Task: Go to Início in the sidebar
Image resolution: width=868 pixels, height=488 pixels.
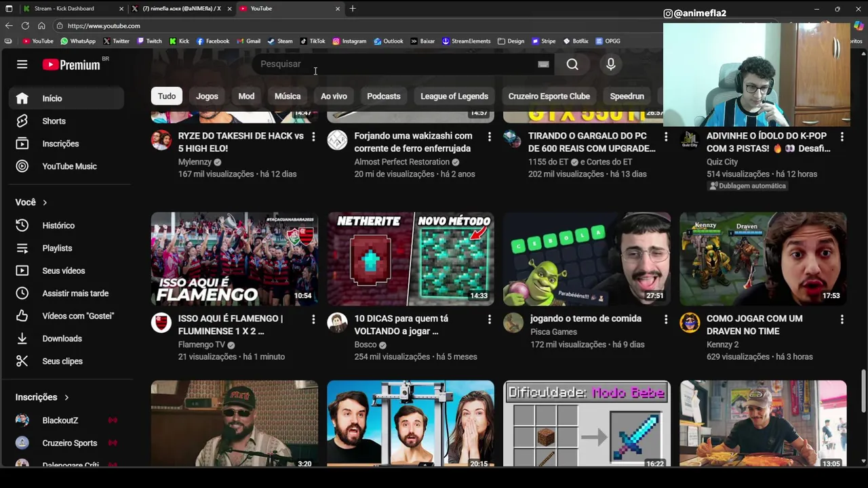Action: (x=66, y=98)
